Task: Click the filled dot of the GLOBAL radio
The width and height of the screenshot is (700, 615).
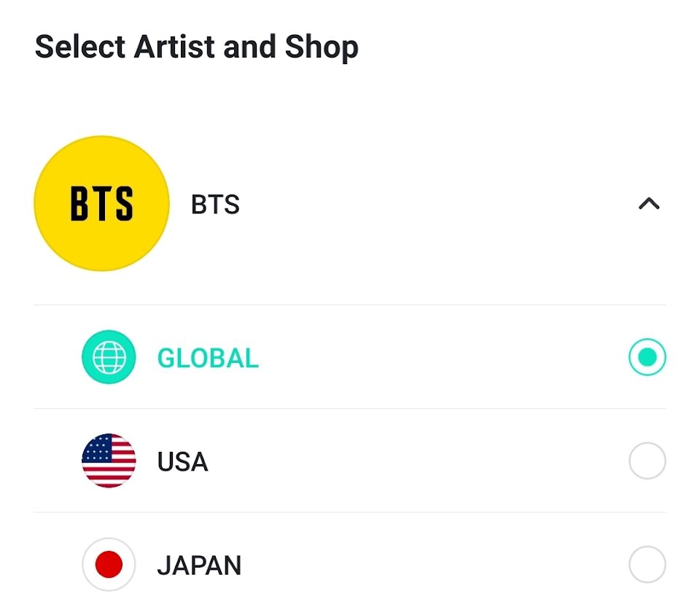Action: pyautogui.click(x=647, y=357)
